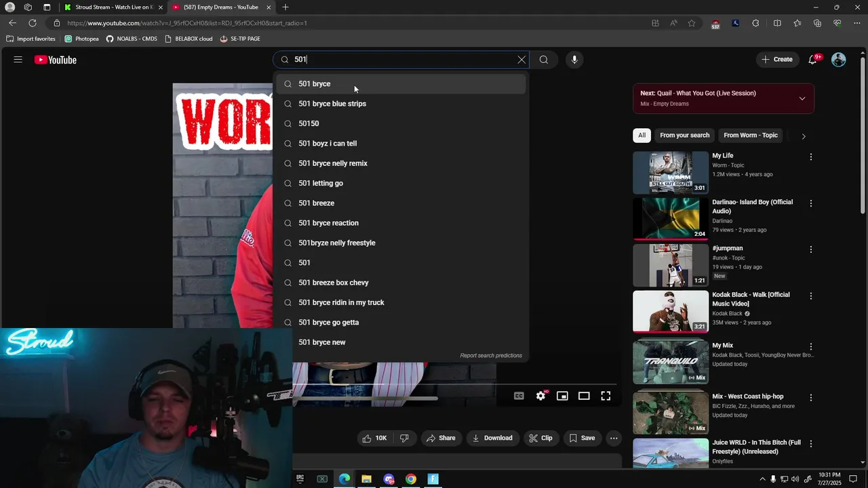Open 'Kodak Black - Walk' video title
Viewport: 868px width, 488px height.
[x=751, y=300]
